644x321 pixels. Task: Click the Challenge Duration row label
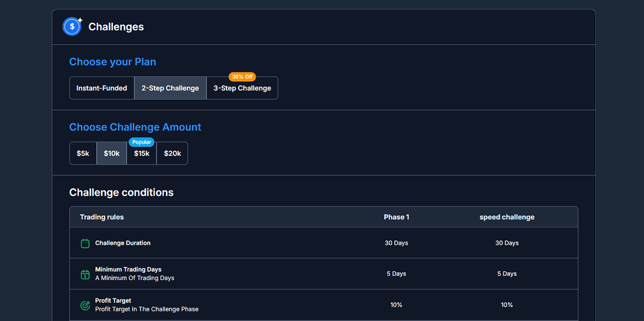click(123, 243)
